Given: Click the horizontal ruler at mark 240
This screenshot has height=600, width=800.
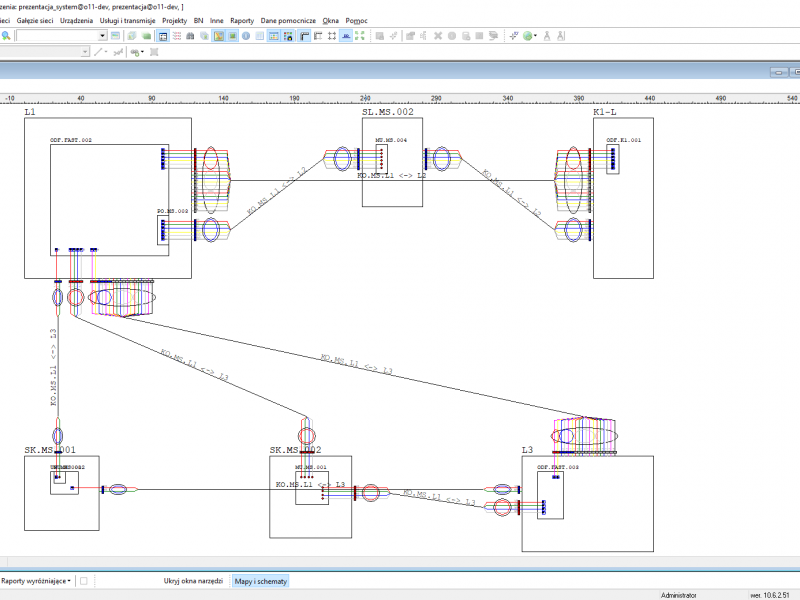Looking at the screenshot, I should pyautogui.click(x=365, y=98).
